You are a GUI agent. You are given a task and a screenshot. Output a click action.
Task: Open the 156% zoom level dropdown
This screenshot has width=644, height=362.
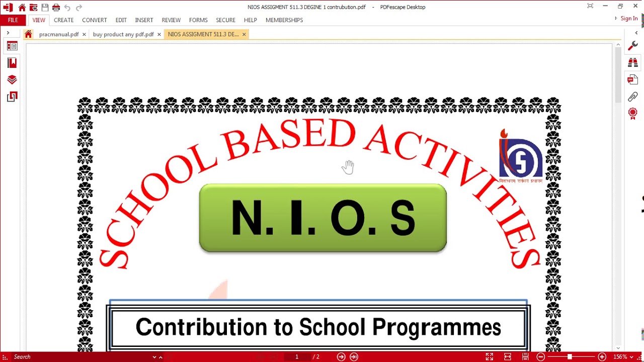pos(632,357)
